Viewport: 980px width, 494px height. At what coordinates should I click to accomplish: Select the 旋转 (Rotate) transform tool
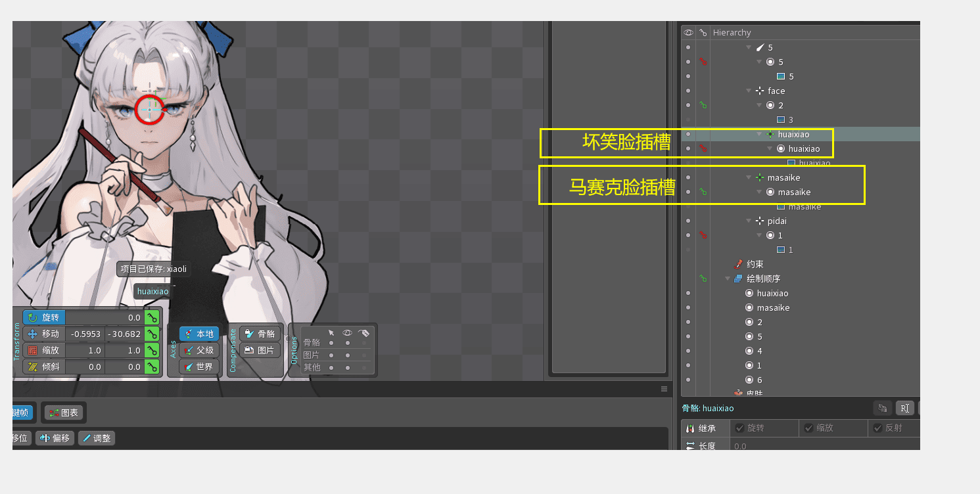click(44, 317)
